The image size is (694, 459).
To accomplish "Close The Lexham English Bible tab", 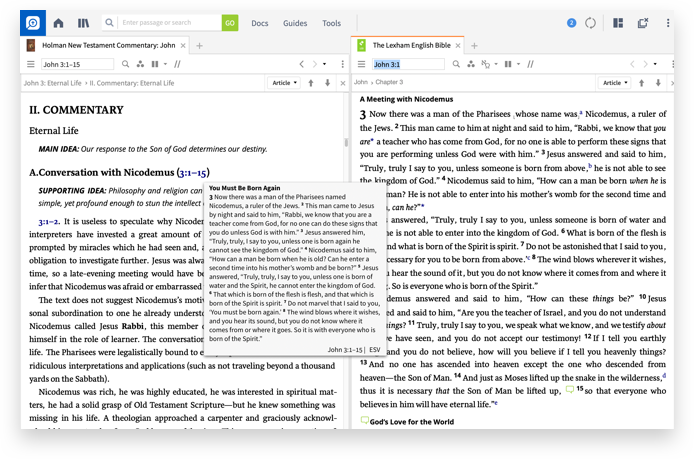I will click(x=458, y=46).
